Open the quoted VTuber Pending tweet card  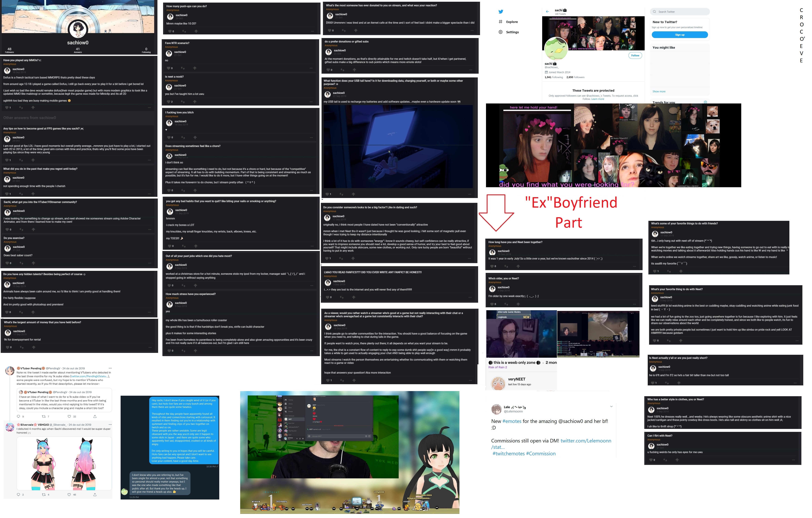64,400
